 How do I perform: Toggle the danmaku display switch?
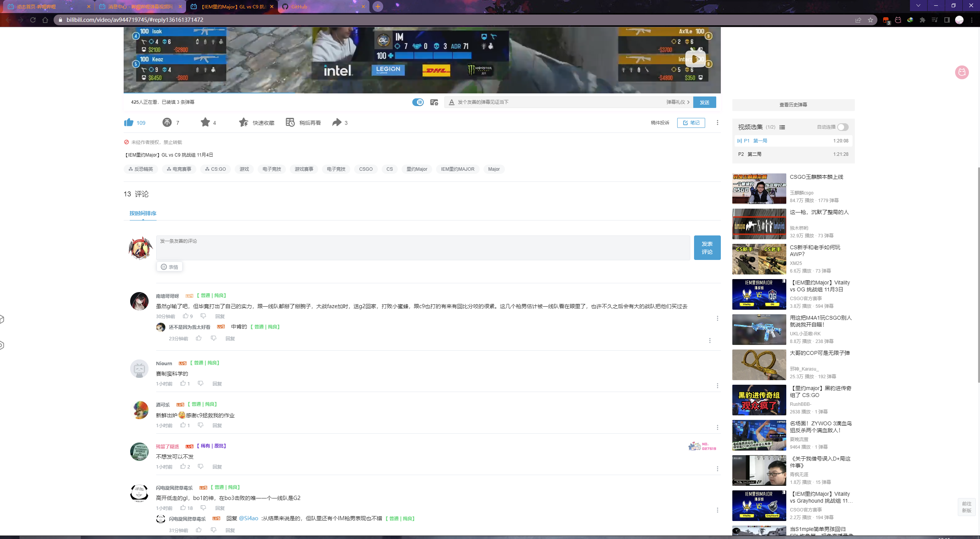pyautogui.click(x=418, y=102)
